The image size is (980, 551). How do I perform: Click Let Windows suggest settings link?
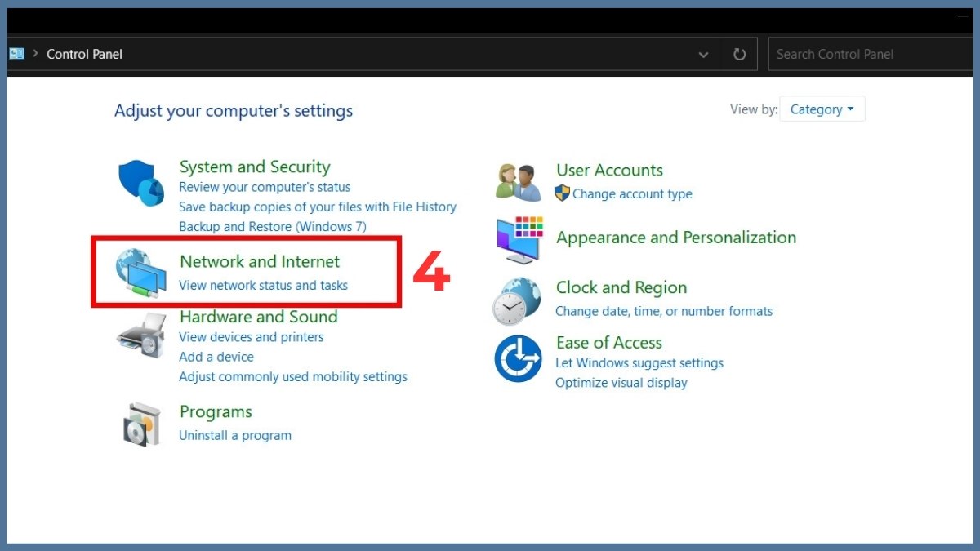[639, 362]
